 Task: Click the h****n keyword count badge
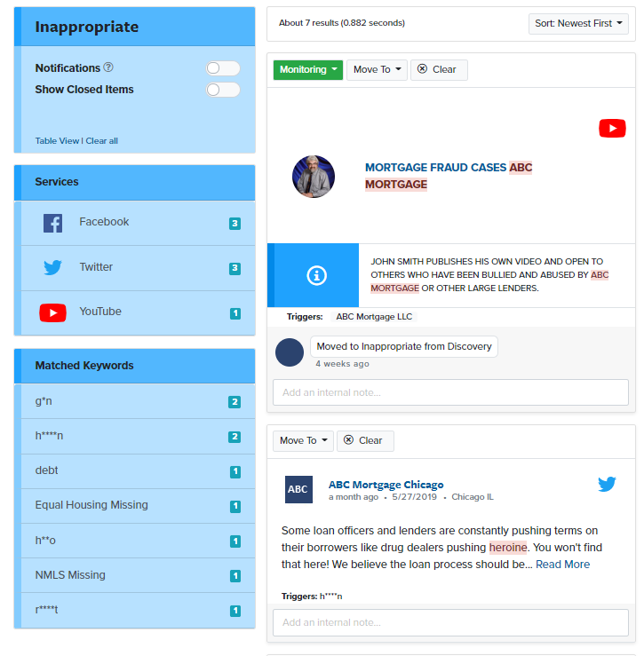point(235,437)
